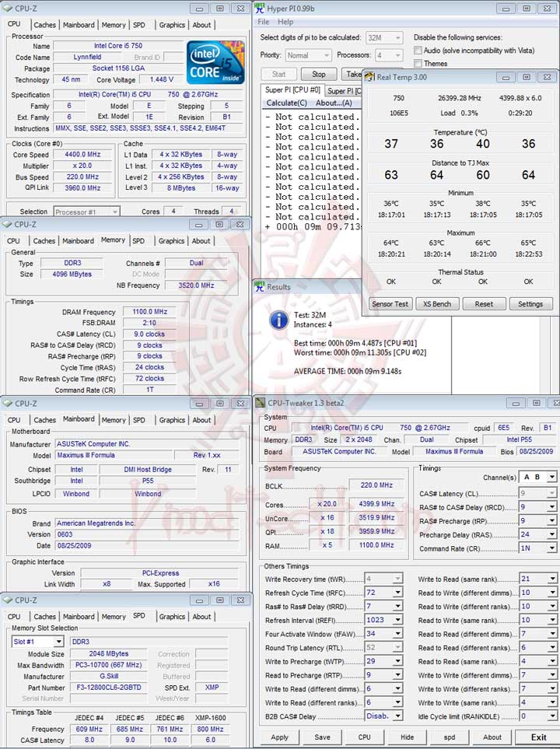Screen dimensions: 560x749
Task: Click the Start button in Hyper PI
Action: 278,74
